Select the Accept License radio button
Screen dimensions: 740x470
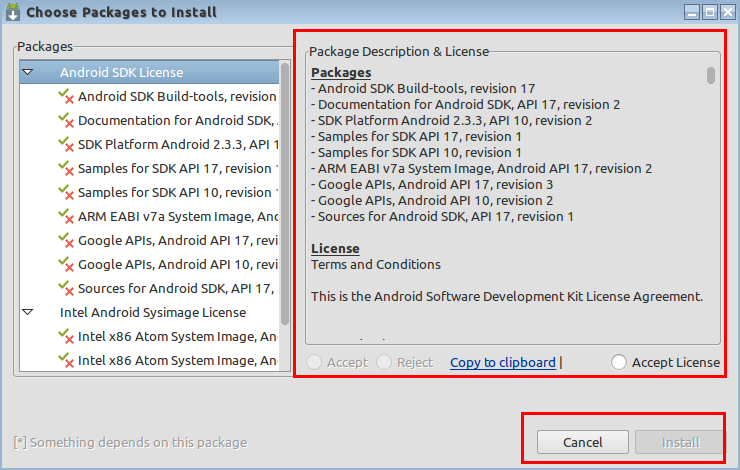tap(619, 362)
